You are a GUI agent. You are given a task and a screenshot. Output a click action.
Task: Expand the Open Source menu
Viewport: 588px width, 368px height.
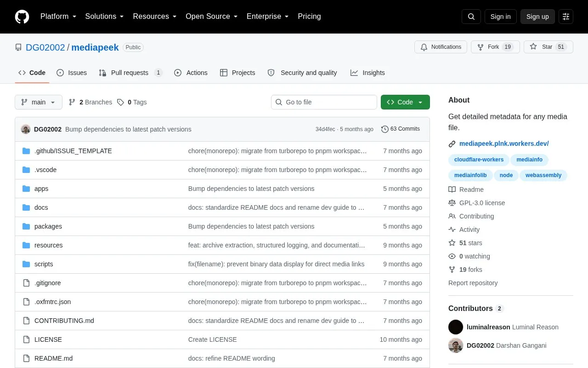pos(212,17)
